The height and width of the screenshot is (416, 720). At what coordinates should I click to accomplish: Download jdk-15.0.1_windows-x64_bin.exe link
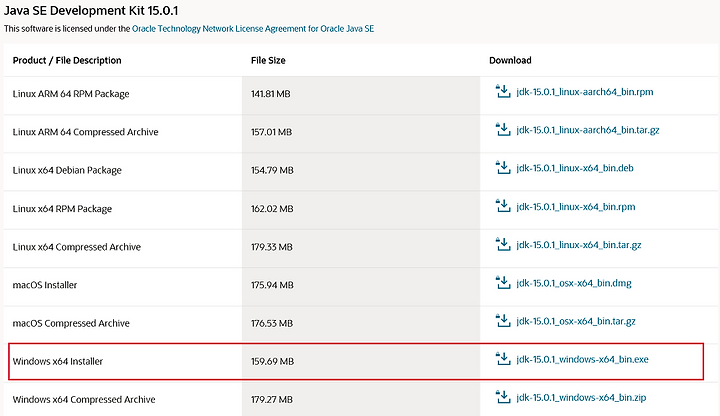click(582, 359)
